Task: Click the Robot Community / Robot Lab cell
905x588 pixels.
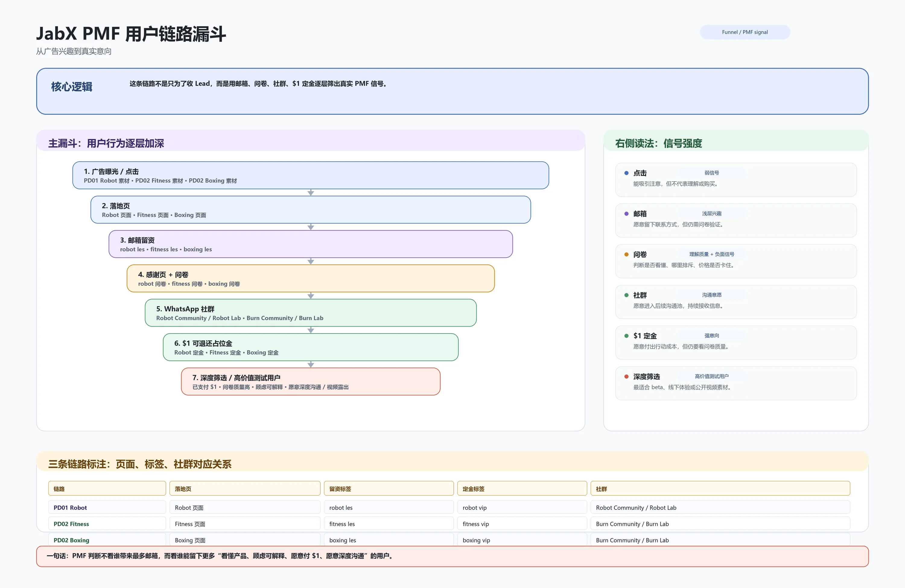Action: [720, 507]
